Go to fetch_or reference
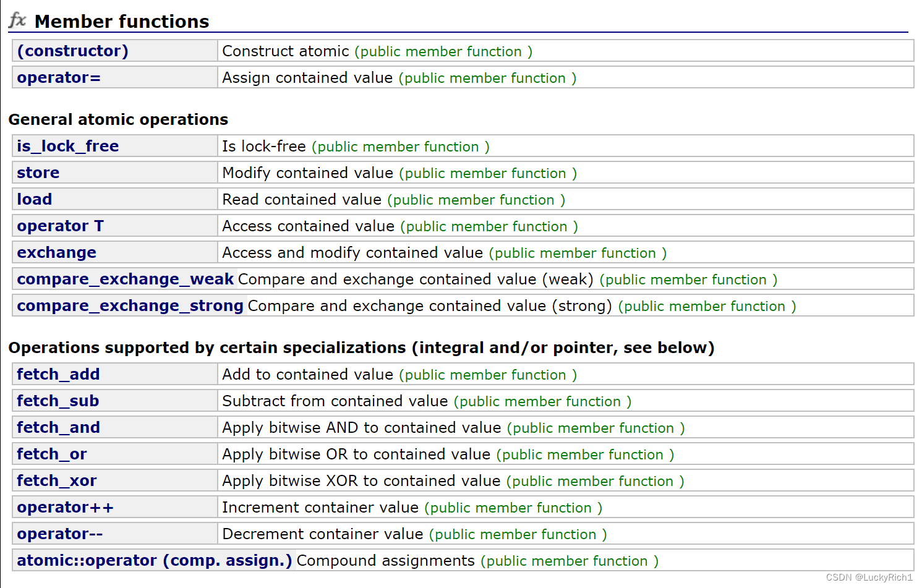This screenshot has width=922, height=588. click(x=52, y=454)
